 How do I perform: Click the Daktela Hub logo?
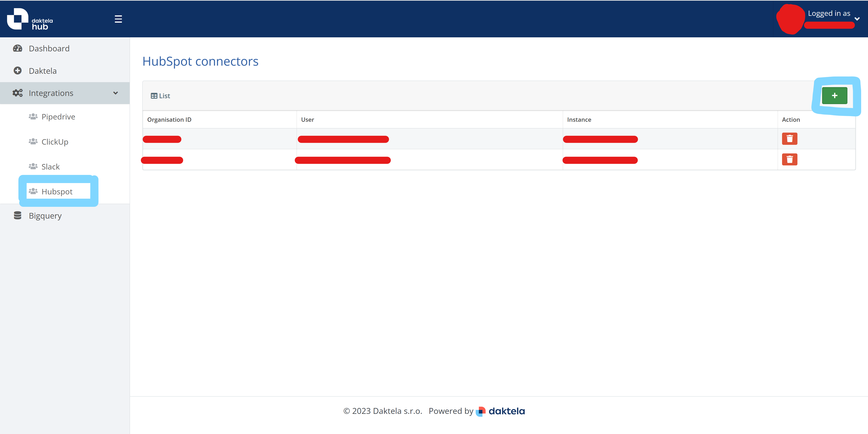[30, 19]
